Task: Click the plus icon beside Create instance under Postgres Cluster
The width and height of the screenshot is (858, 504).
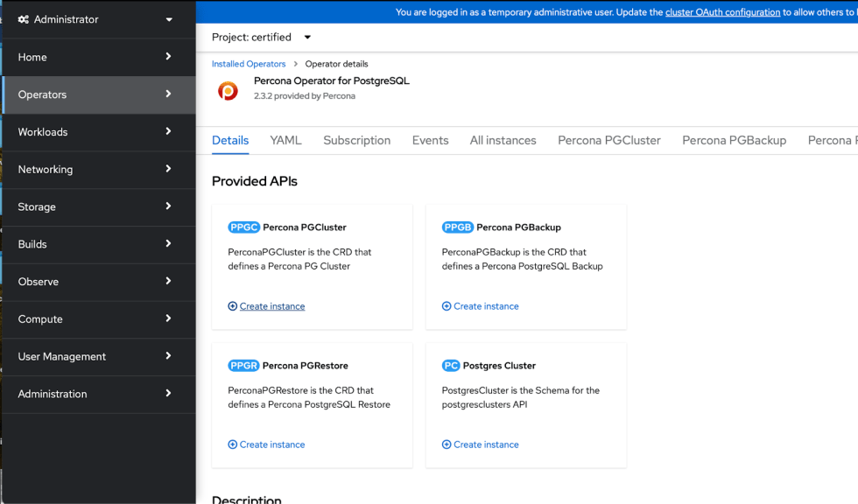Action: [x=447, y=444]
